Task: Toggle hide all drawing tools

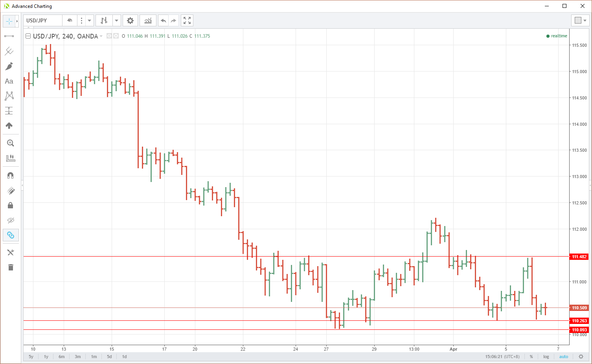Action: click(x=11, y=220)
